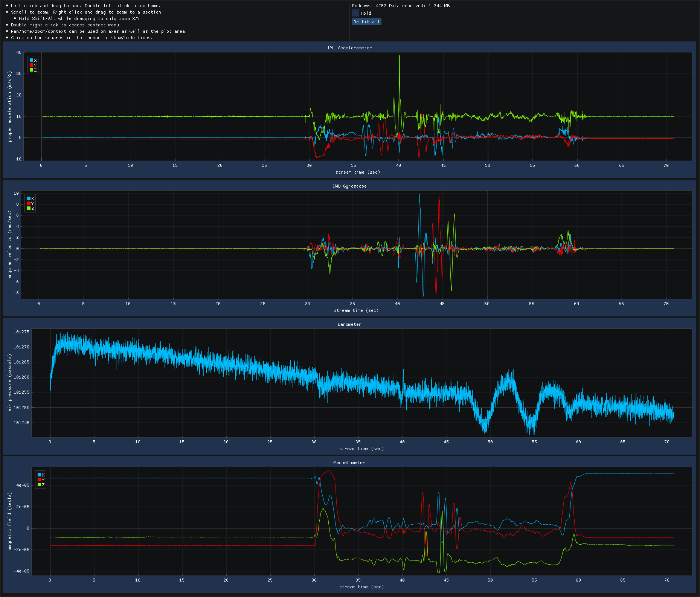The height and width of the screenshot is (597, 700).
Task: Toggle gyroscope Z legend green square
Action: 29,208
